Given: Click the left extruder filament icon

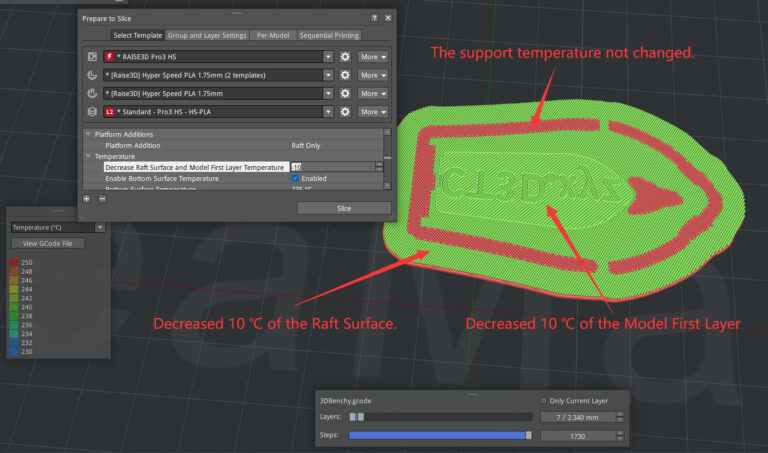Looking at the screenshot, I should (92, 75).
